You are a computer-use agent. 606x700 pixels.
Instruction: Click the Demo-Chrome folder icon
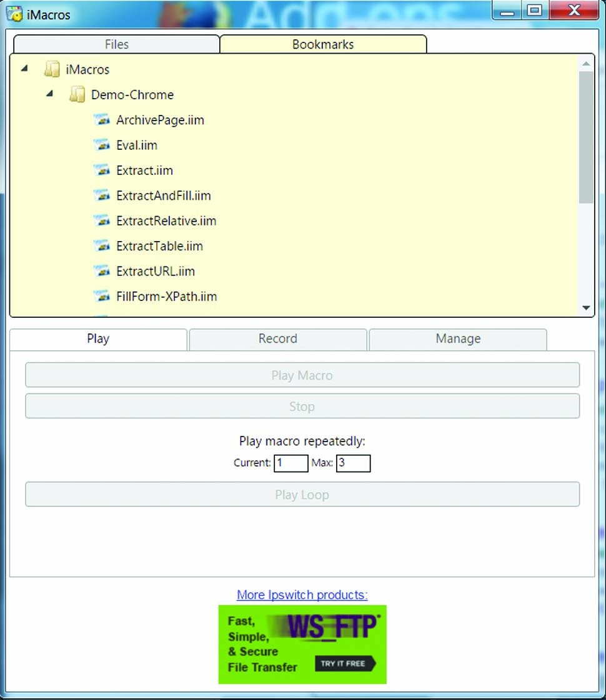77,95
